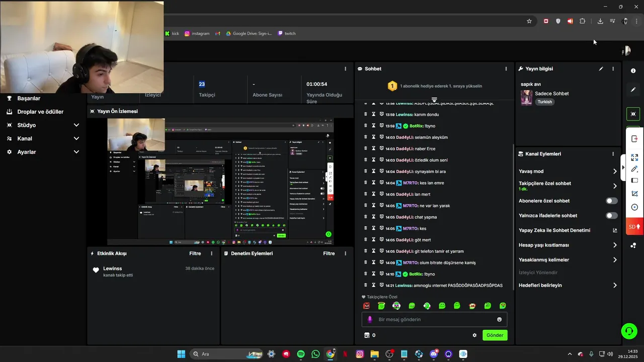The image size is (644, 362).
Task: Toggle Abonelere özel sohbet switch
Action: pos(612,201)
